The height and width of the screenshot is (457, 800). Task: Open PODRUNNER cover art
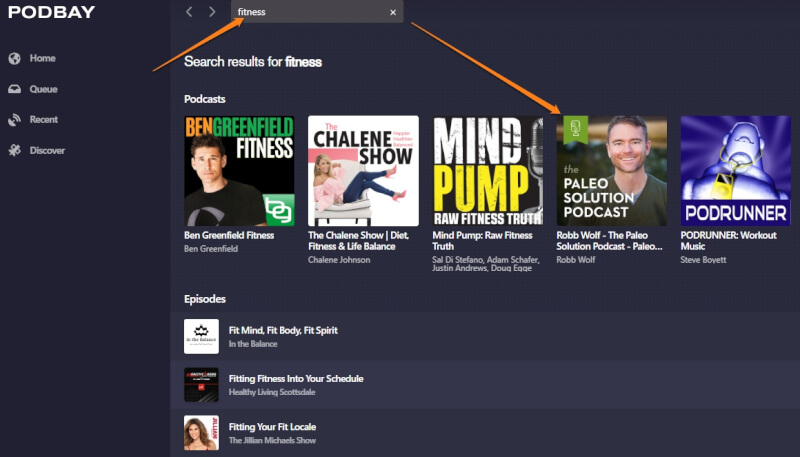coord(736,171)
